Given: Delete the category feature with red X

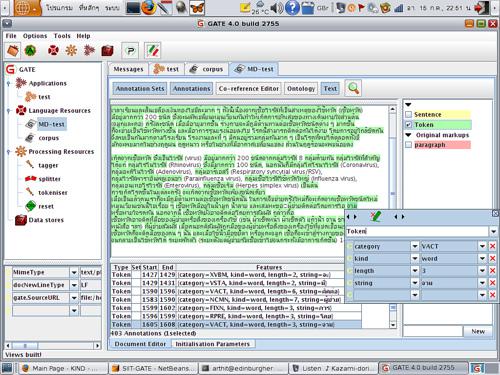Looking at the screenshot, I should pos(492,246).
